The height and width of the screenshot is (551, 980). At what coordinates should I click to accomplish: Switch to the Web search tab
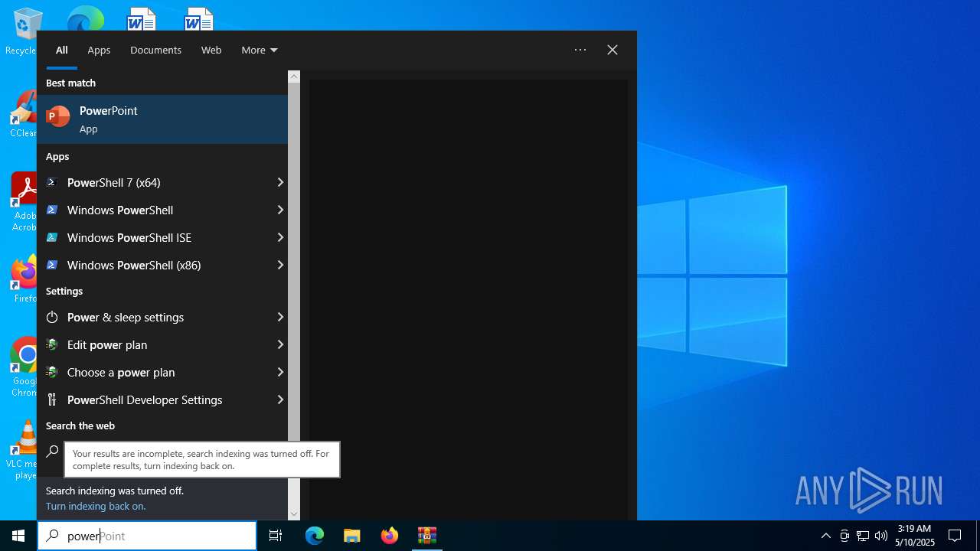tap(211, 50)
